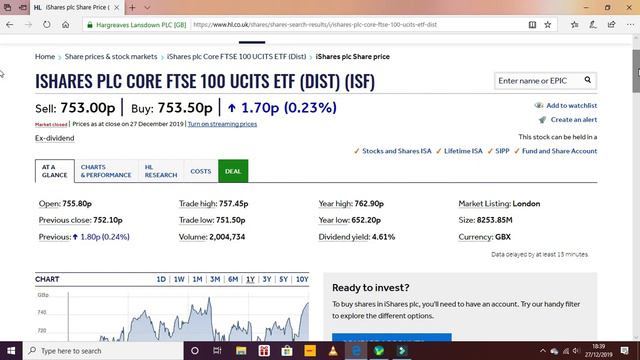The image size is (640, 360).
Task: Open a new browser tab
Action: 132,7
